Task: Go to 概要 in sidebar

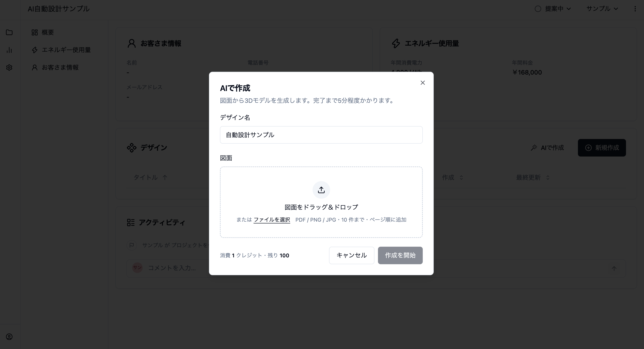Action: [43, 32]
